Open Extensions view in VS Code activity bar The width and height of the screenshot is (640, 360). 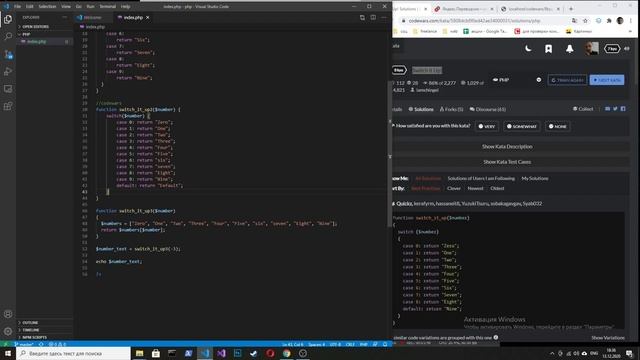[8, 107]
